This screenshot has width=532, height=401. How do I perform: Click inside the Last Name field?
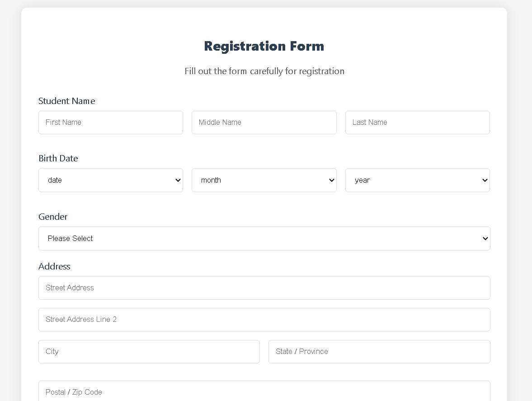tap(417, 122)
